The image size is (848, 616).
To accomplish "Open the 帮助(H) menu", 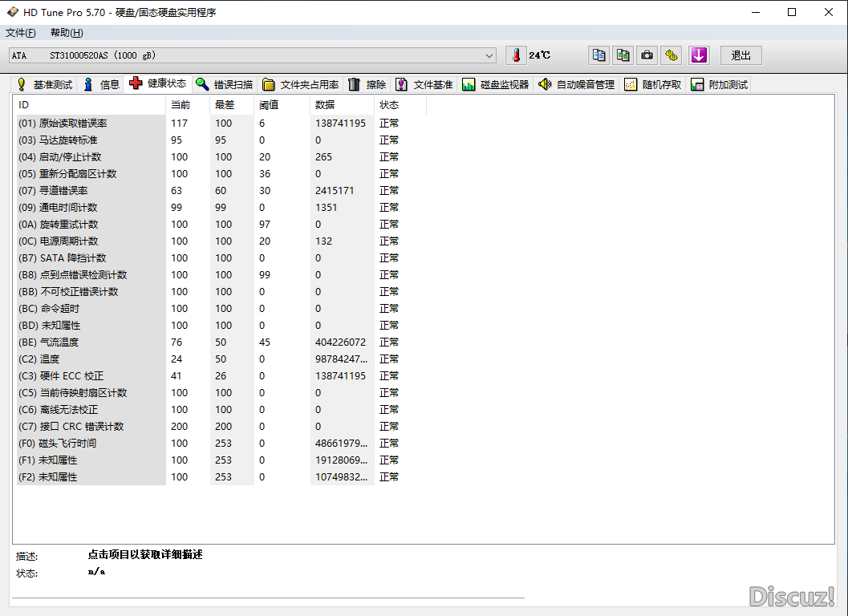I will coord(67,33).
